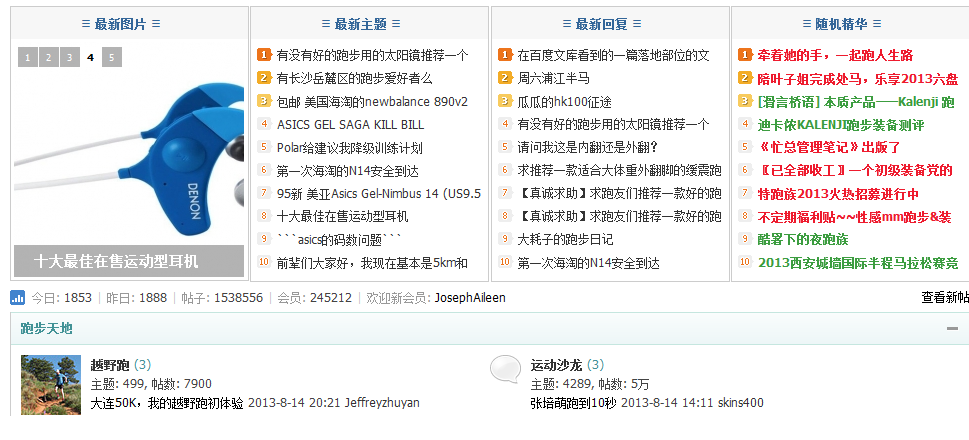This screenshot has width=969, height=440.
Task: Click the 会员: 245212 statistic
Action: 315,298
